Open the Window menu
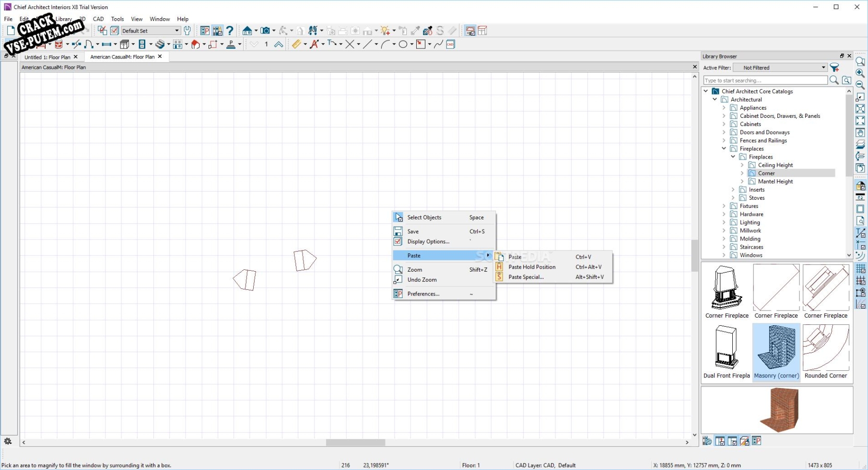Viewport: 868px width, 470px height. [x=160, y=19]
